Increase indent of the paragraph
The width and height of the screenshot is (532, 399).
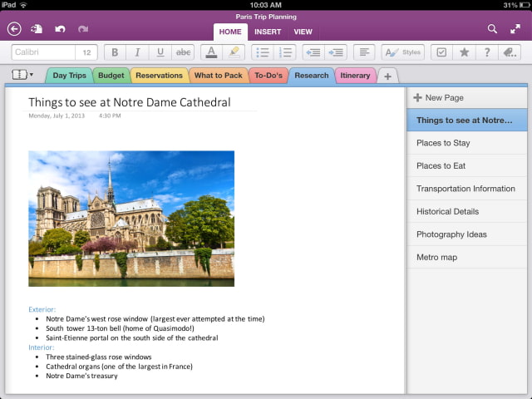(335, 52)
